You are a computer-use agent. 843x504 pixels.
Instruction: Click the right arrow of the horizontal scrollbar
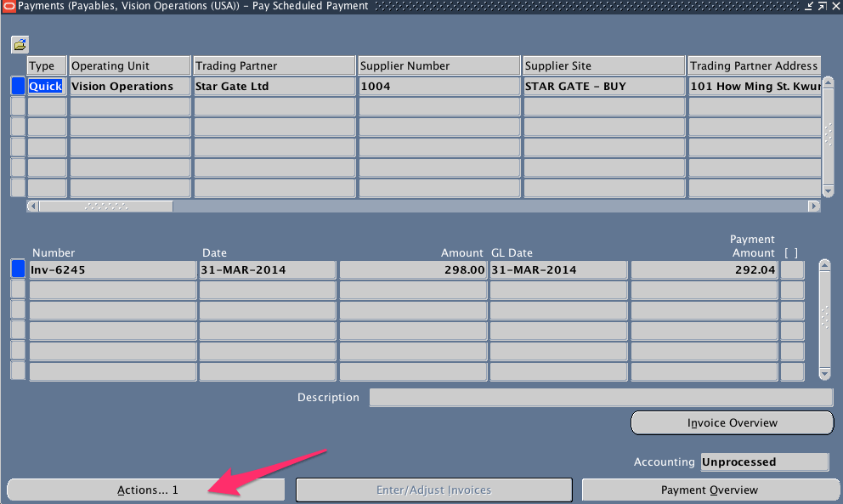[x=813, y=205]
